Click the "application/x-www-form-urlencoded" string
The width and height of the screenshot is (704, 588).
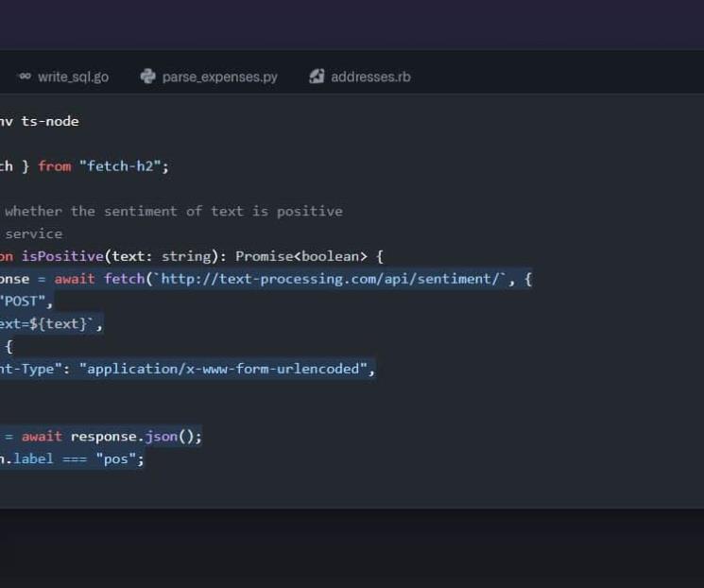click(223, 369)
